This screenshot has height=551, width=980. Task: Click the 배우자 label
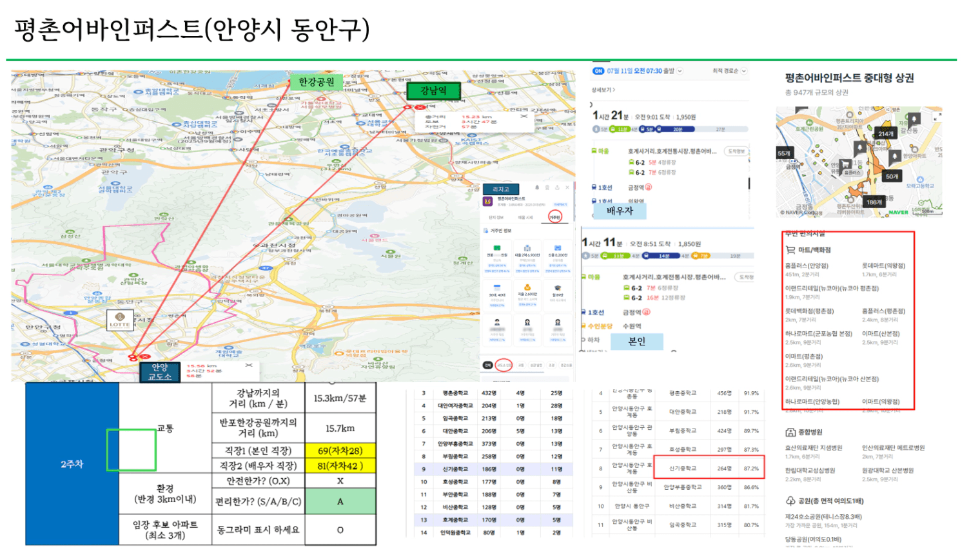[x=620, y=211]
